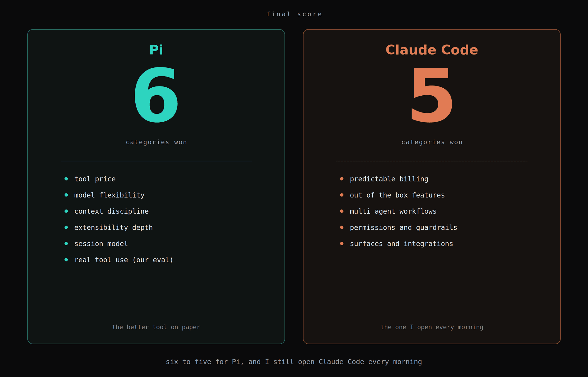Click the large orange number 5

[432, 95]
